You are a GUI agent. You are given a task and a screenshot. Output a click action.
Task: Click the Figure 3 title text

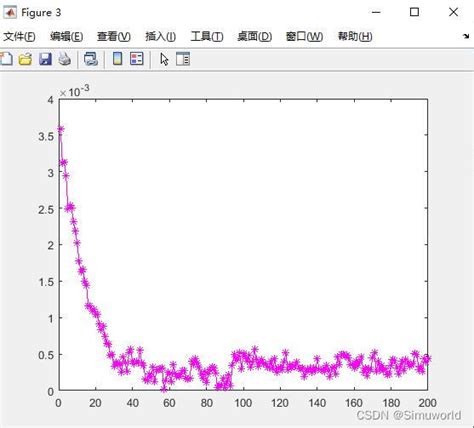pos(41,13)
